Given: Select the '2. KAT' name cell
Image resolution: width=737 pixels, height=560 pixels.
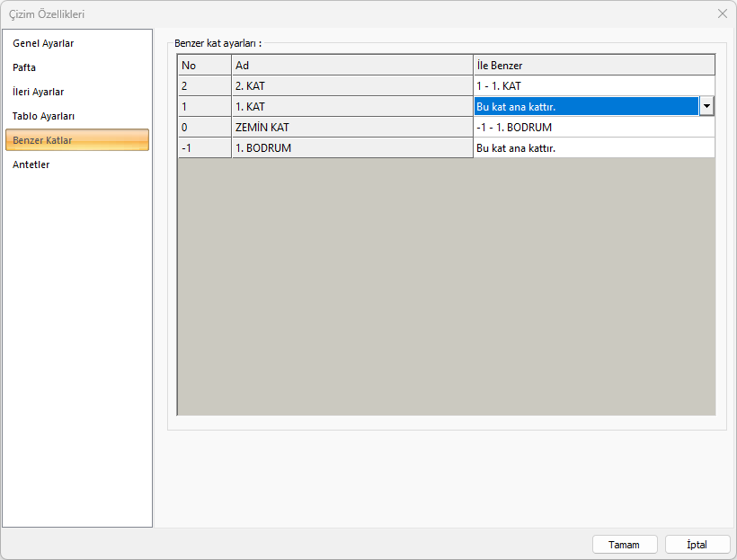Looking at the screenshot, I should [351, 85].
